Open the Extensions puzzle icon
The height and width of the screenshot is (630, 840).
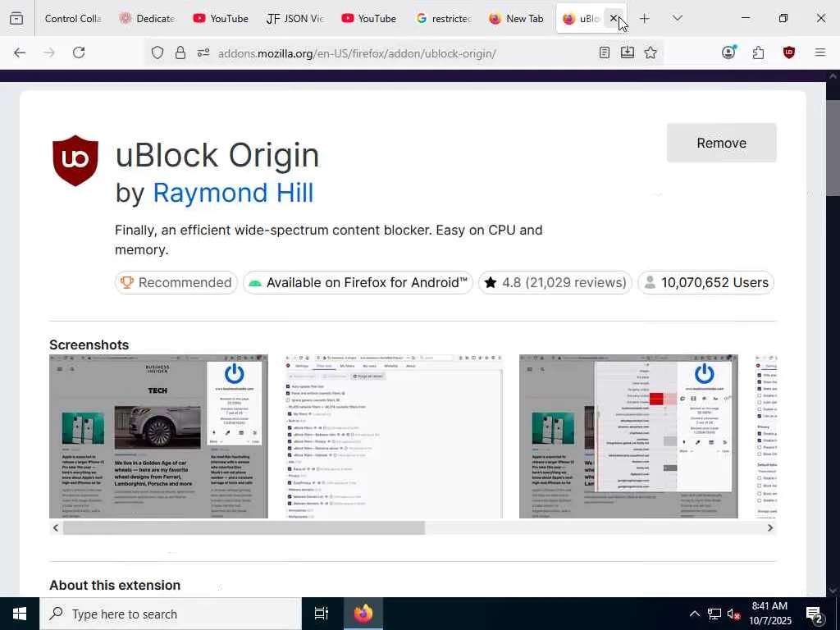click(x=758, y=52)
